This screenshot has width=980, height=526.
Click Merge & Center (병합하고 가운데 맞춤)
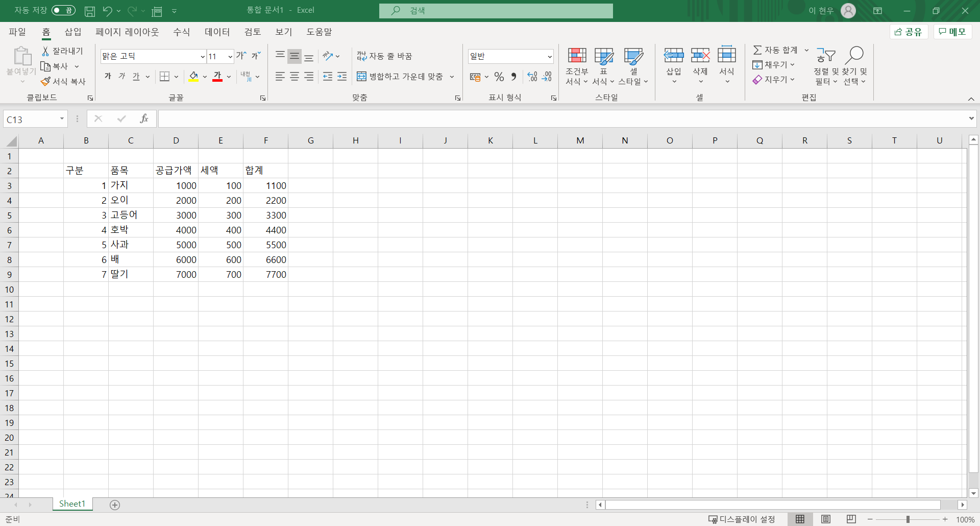[x=400, y=77]
